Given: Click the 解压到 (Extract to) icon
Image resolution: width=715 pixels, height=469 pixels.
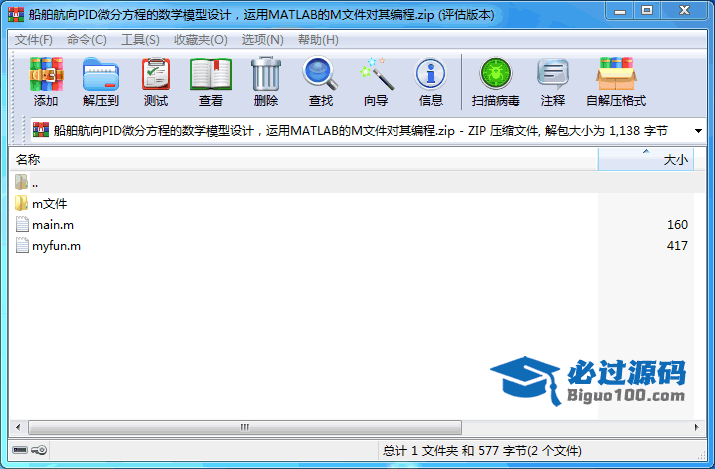Looking at the screenshot, I should (x=101, y=74).
